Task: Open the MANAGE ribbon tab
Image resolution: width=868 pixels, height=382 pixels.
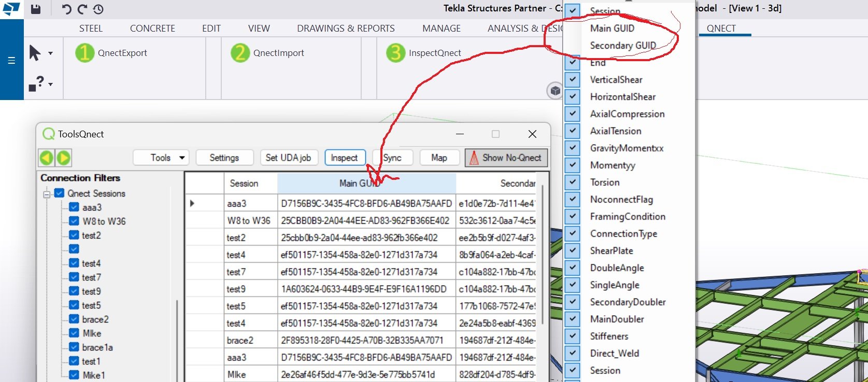Action: click(442, 29)
